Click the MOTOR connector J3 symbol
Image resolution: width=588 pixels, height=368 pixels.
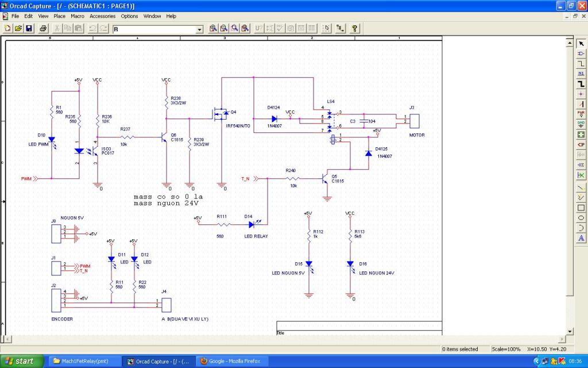pyautogui.click(x=415, y=121)
